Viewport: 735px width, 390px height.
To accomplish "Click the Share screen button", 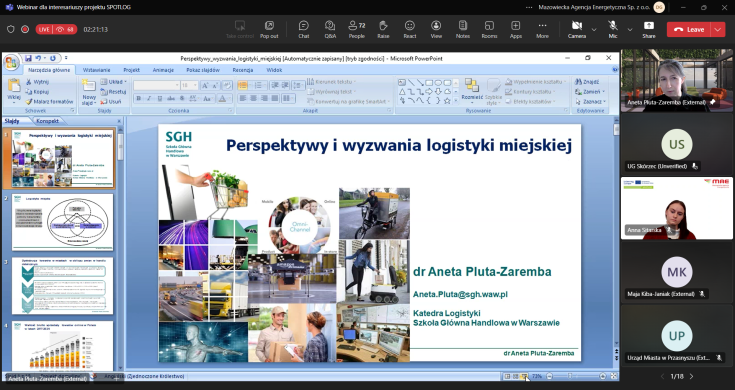I will (x=649, y=29).
